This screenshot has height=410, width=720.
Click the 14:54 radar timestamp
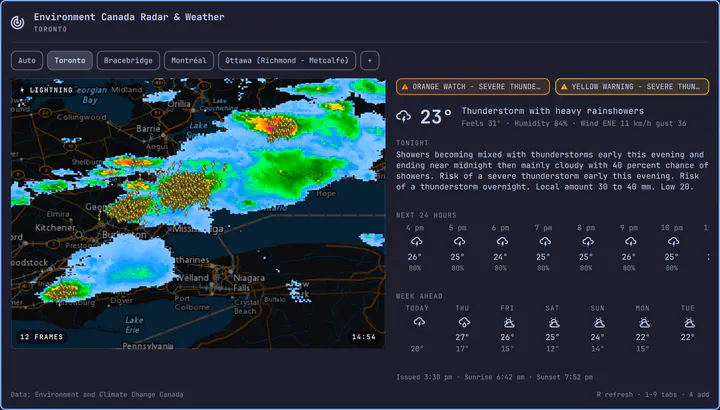click(x=364, y=337)
